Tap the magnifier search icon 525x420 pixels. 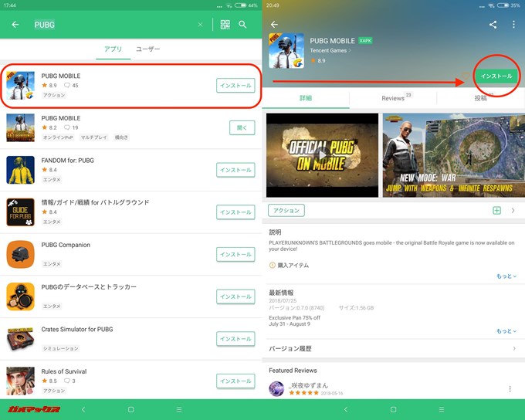click(x=243, y=25)
